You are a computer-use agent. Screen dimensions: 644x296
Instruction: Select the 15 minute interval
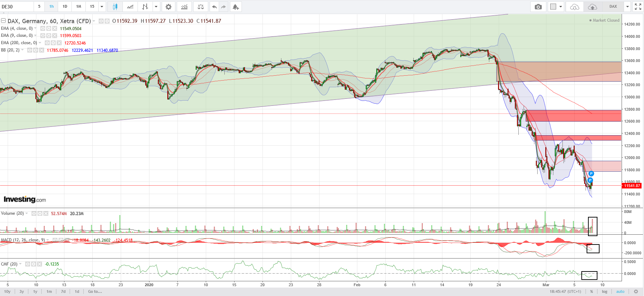(92, 7)
